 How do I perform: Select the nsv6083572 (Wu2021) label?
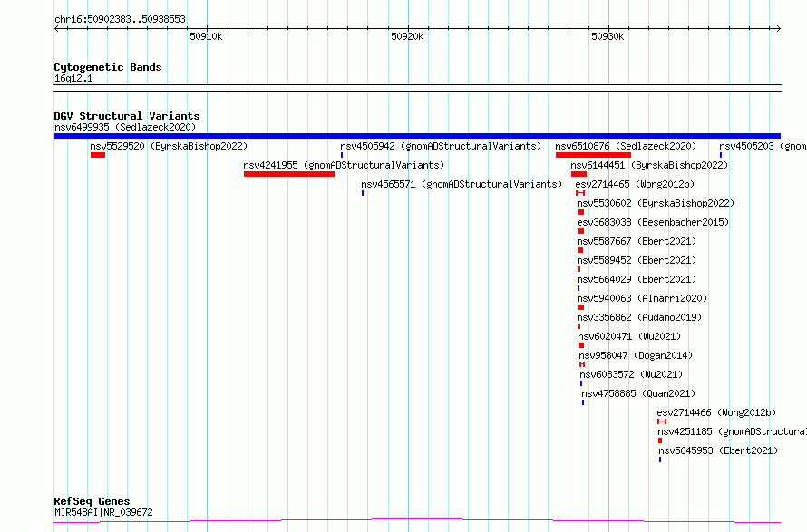[x=631, y=374]
